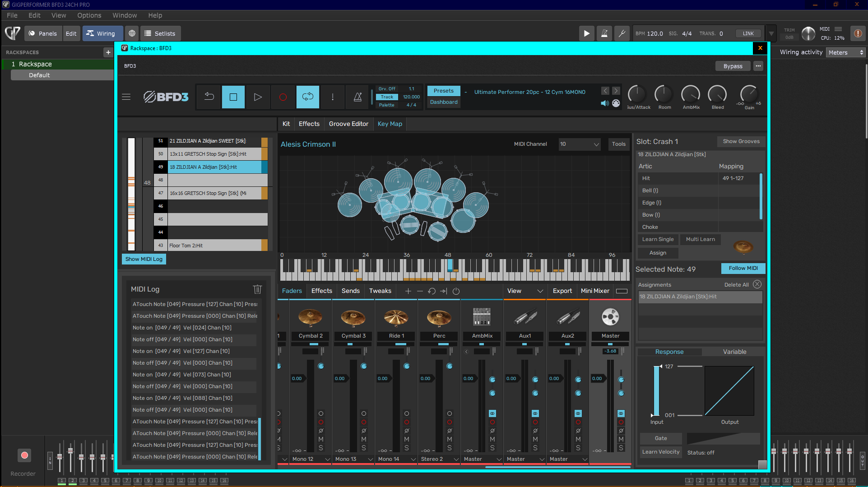Open the MIDI Channel dropdown
Screen dimensions: 868x487
580,144
